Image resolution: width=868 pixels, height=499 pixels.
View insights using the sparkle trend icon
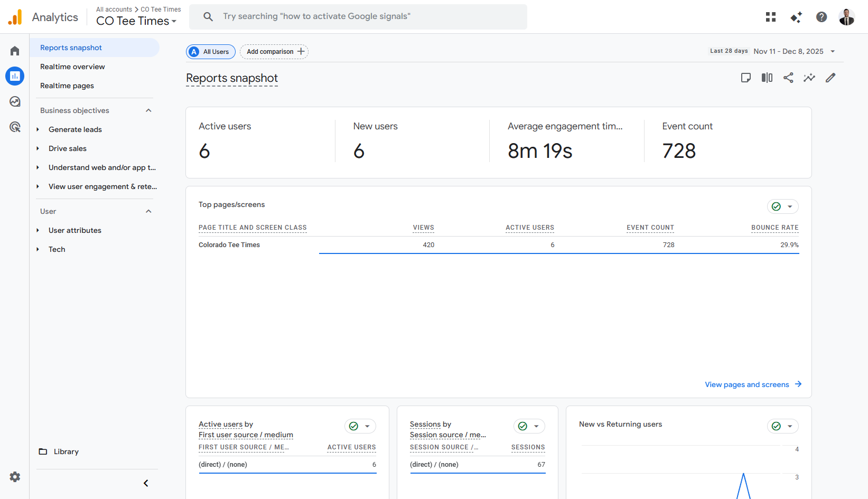tap(809, 78)
